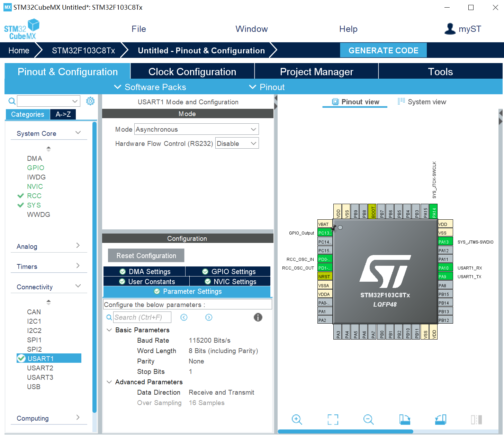This screenshot has width=504, height=439.
Task: Collapse the Connectivity category
Action: tap(78, 286)
